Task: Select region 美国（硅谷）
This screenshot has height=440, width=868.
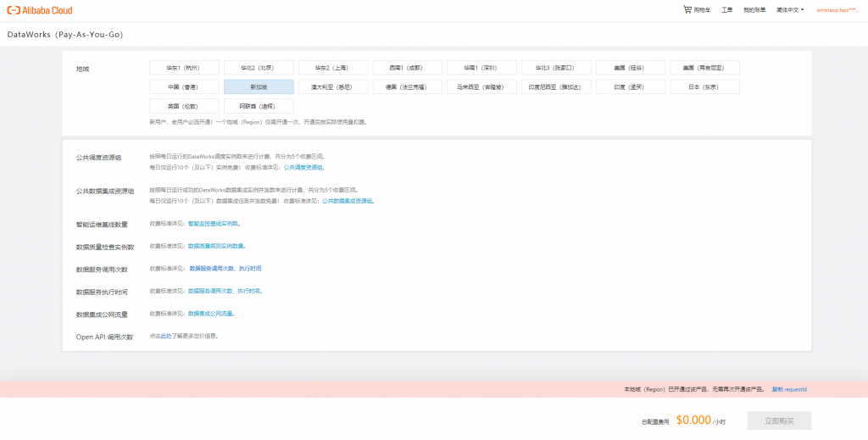Action: (631, 68)
